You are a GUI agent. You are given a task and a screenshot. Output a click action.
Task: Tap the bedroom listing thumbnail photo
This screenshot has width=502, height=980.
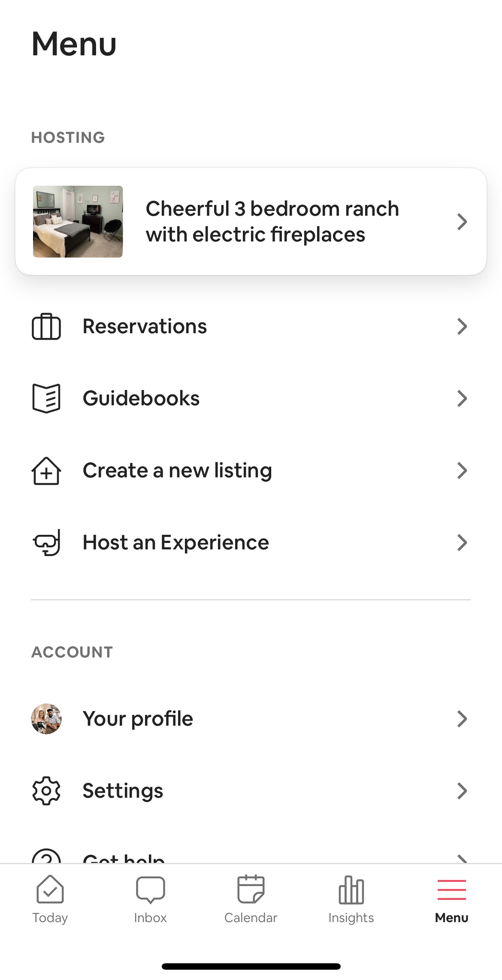(78, 222)
